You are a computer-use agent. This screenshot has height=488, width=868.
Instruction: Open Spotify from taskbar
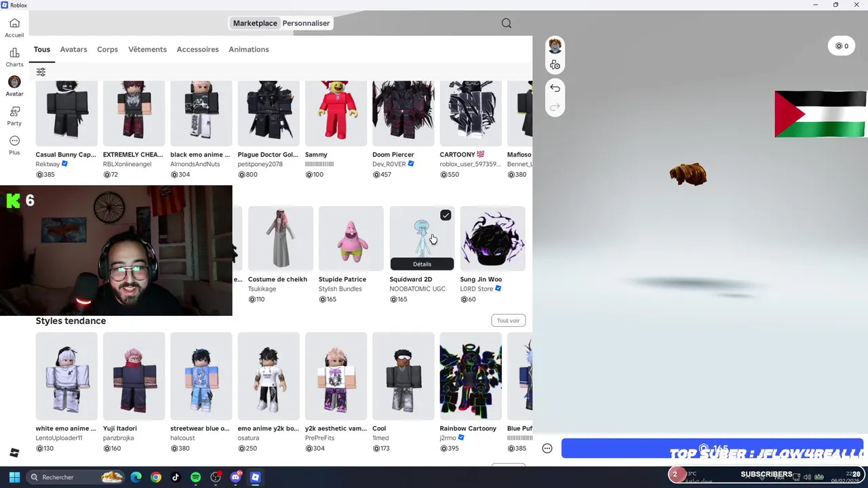click(195, 477)
